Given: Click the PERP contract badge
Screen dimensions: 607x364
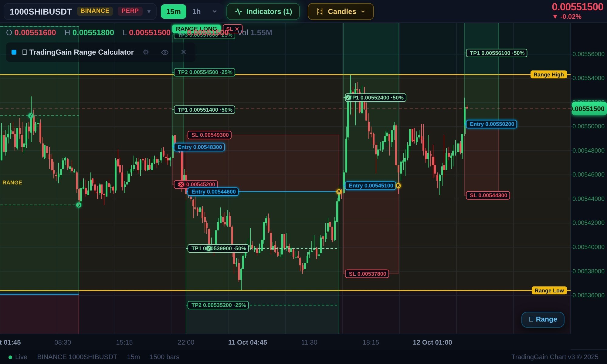Looking at the screenshot, I should [130, 11].
